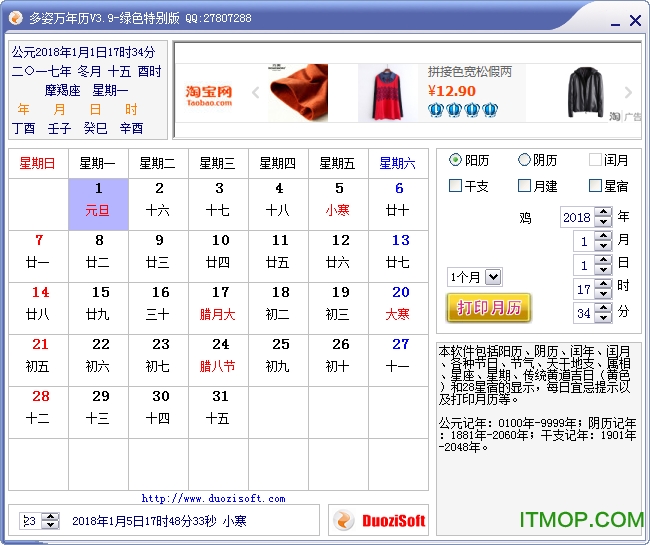The image size is (650, 545).
Task: Select January 15 廿九 date cell
Action: point(98,308)
